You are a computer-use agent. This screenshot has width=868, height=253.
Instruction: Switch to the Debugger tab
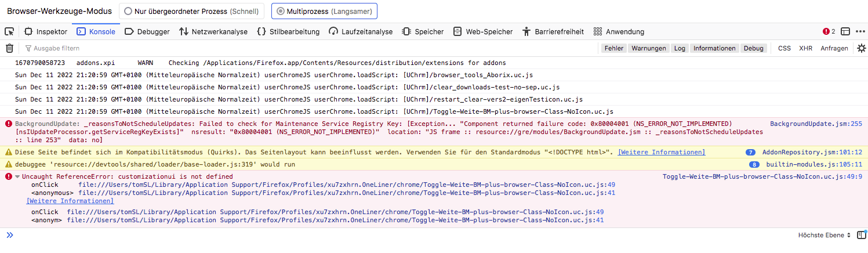pos(147,31)
